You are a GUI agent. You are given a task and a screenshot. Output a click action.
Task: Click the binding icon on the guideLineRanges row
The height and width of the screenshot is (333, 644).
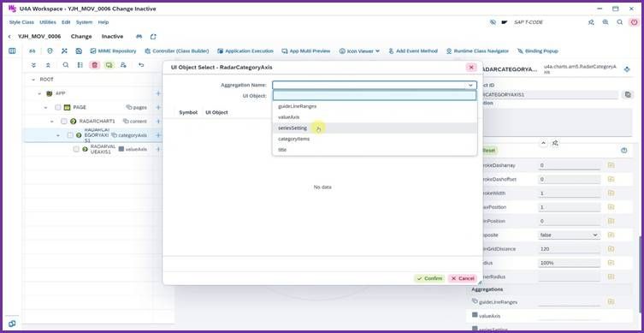(612, 302)
